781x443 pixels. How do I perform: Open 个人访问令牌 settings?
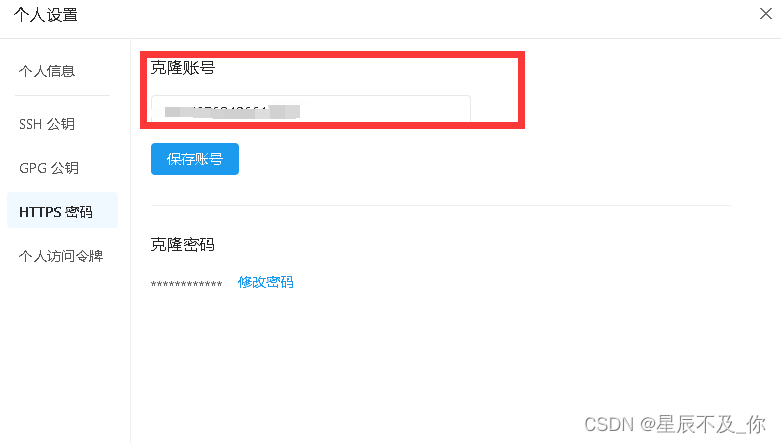(61, 256)
